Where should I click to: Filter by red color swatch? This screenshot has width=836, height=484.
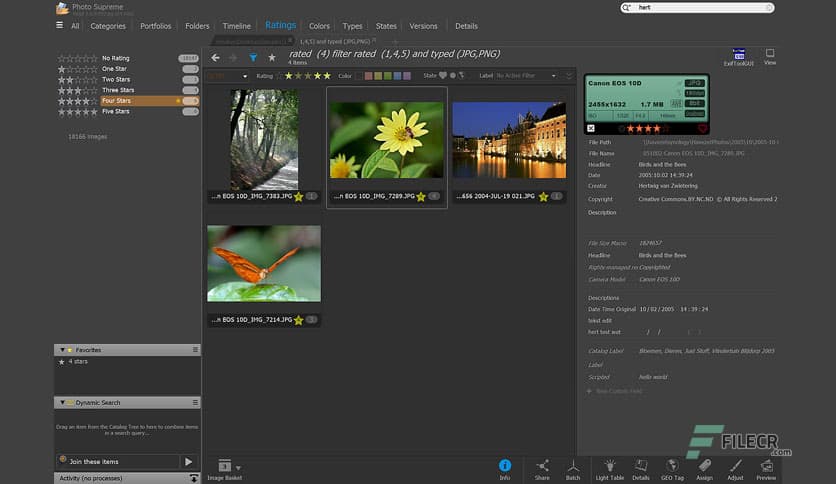pyautogui.click(x=368, y=76)
